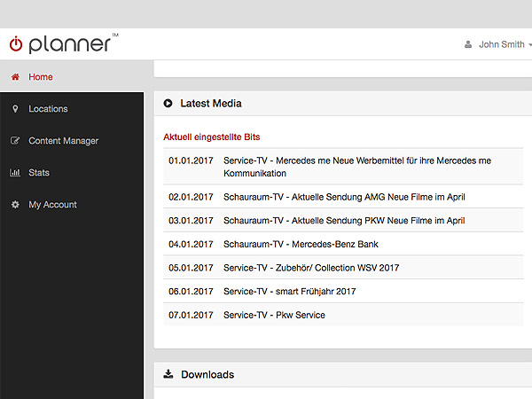Click the date 06.01.2017

(191, 291)
